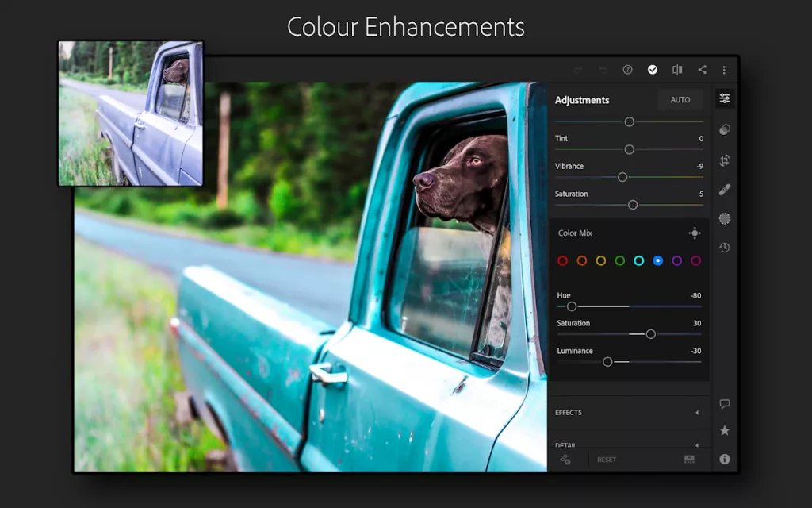Image resolution: width=812 pixels, height=508 pixels.
Task: Open the versions history clock icon
Action: tap(725, 248)
